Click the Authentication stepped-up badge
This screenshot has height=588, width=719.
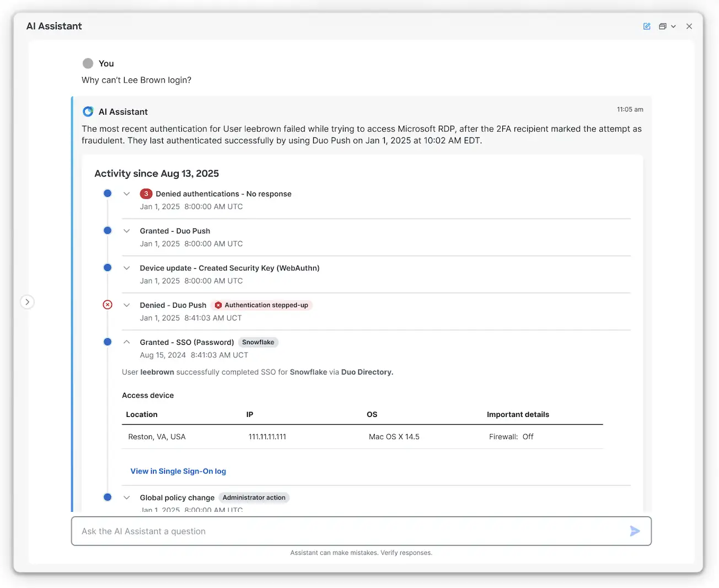[x=261, y=304]
